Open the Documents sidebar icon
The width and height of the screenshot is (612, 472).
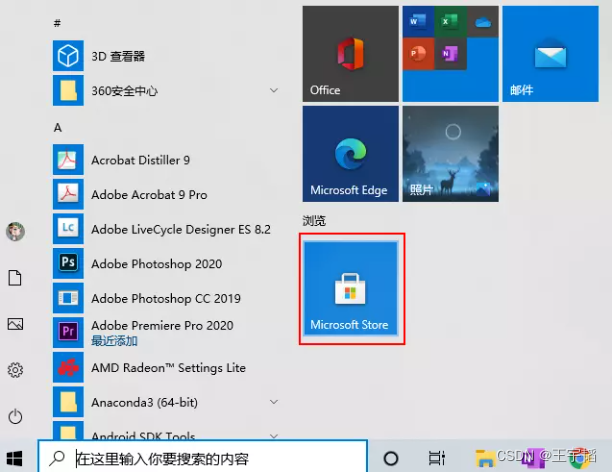[15, 278]
